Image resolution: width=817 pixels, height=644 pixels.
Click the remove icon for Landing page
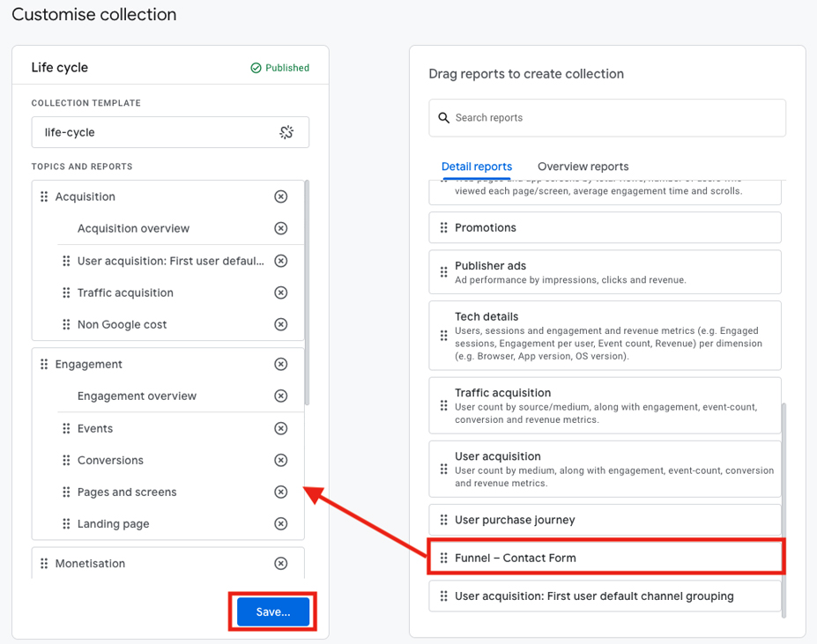281,523
